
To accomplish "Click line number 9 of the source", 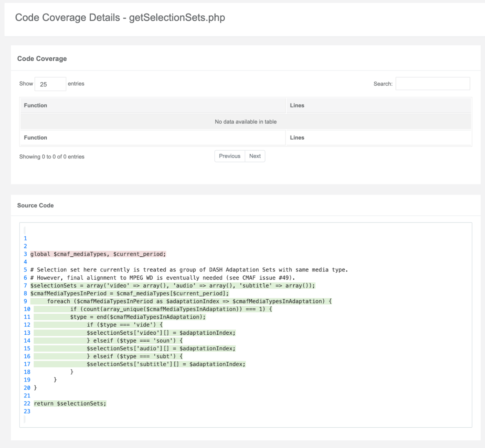I will (25, 301).
